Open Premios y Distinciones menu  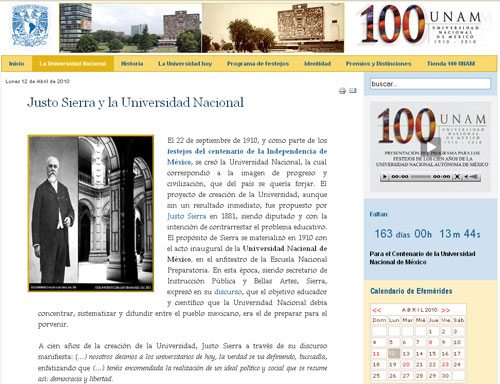click(x=378, y=63)
